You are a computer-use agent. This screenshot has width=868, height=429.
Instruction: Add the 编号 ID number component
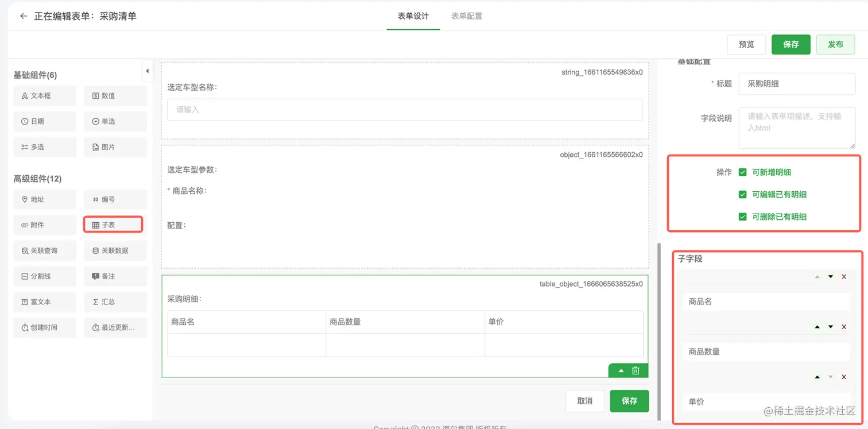[x=115, y=199]
